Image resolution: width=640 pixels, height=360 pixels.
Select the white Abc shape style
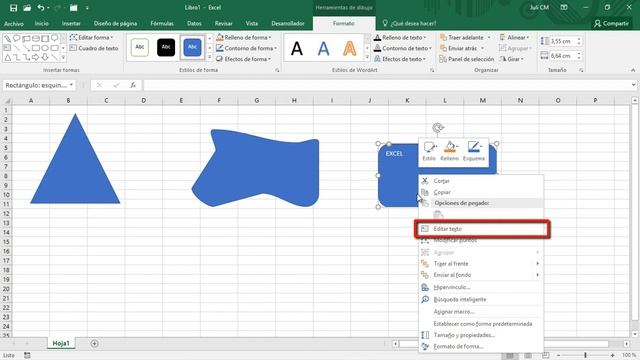tap(140, 47)
